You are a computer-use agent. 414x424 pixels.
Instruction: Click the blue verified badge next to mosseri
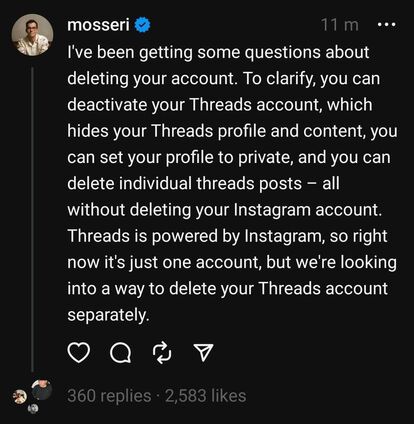(143, 25)
